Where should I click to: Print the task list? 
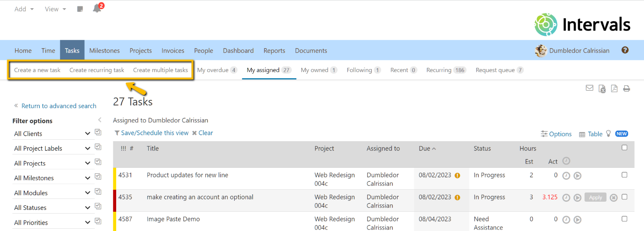626,88
